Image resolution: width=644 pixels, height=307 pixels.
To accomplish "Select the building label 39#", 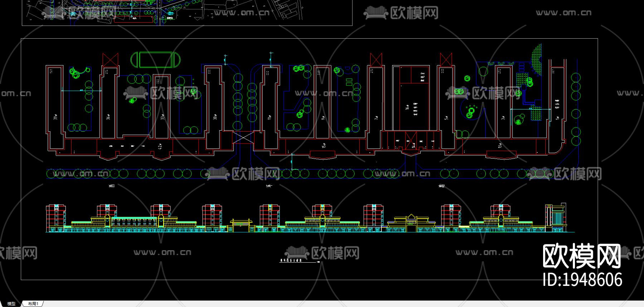I will (56, 117).
